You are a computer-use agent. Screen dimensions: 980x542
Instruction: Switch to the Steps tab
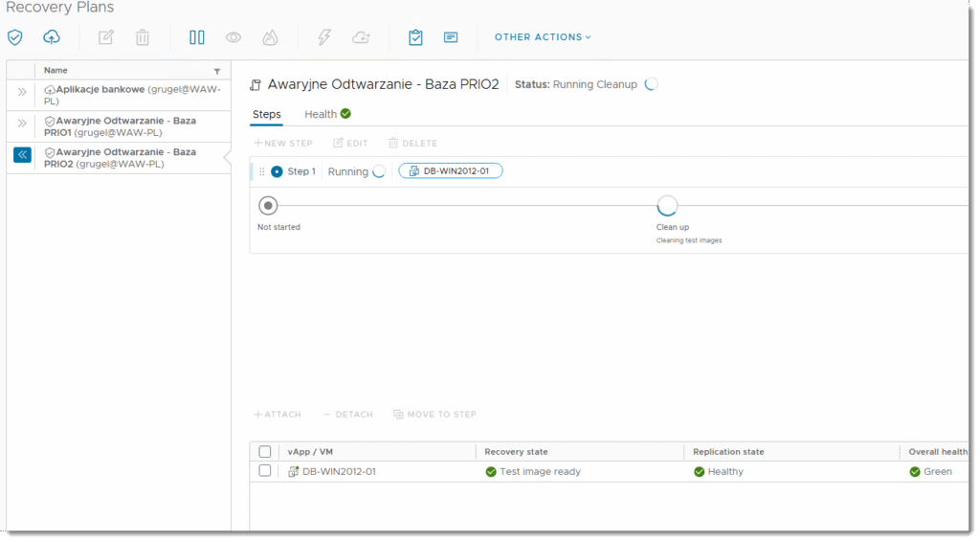(x=266, y=114)
